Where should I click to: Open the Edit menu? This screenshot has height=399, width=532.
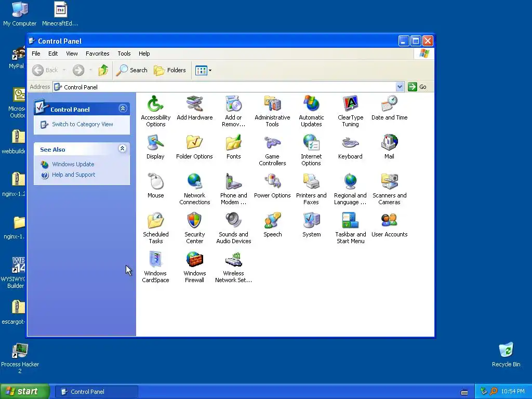tap(53, 54)
